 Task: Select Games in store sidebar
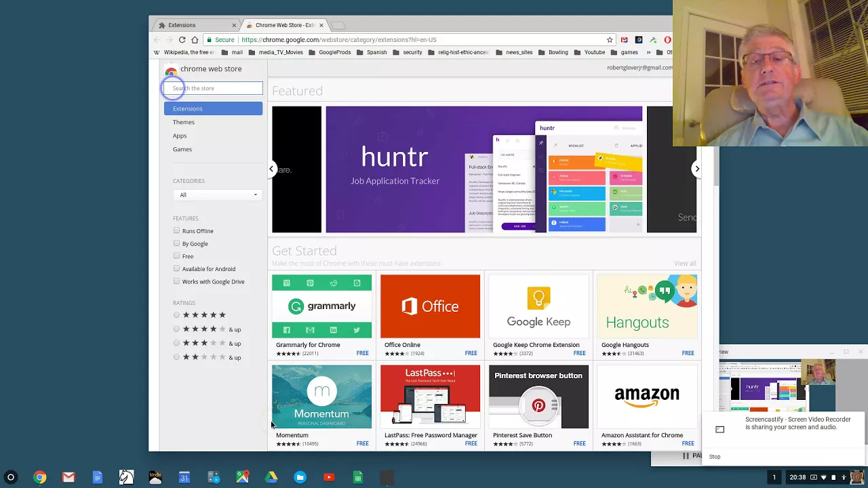pos(182,149)
